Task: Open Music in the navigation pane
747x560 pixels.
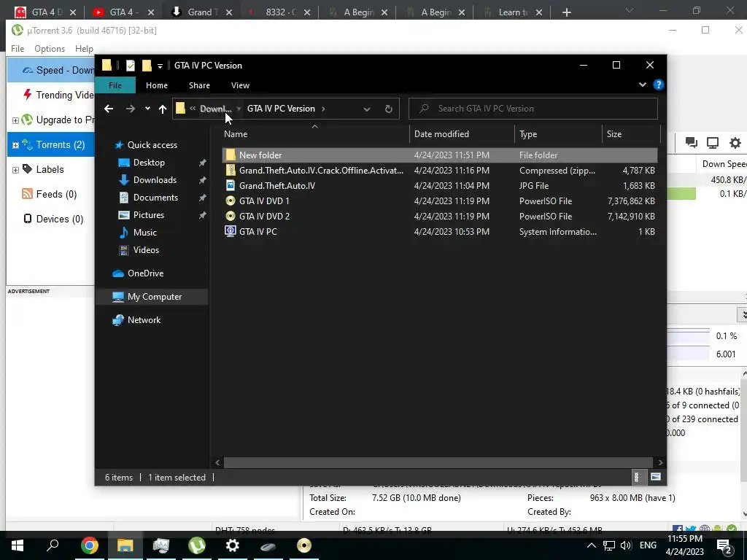Action: 145,233
